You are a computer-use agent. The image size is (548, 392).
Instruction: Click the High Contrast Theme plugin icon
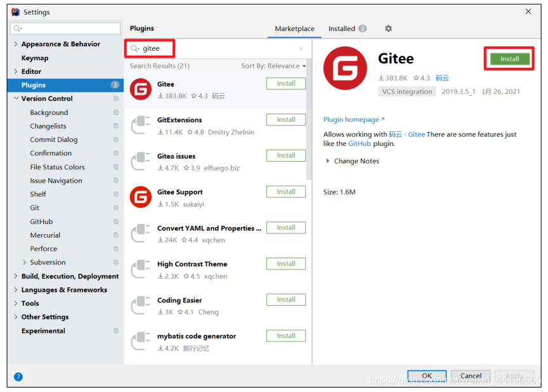(141, 269)
